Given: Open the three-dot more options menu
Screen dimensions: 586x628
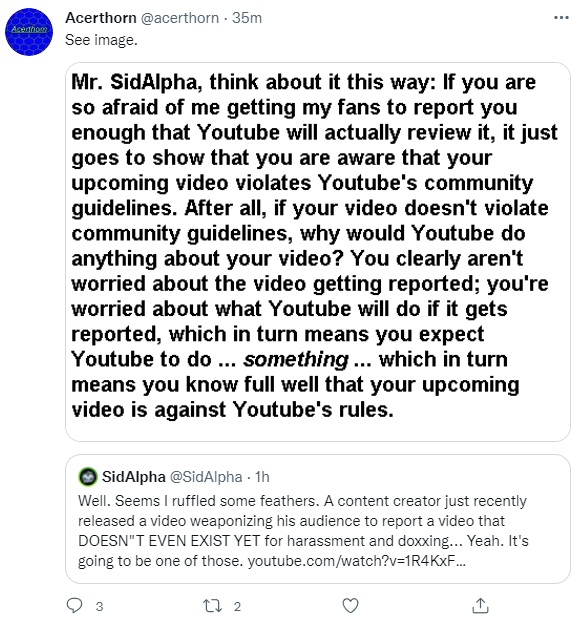Looking at the screenshot, I should pos(561,18).
